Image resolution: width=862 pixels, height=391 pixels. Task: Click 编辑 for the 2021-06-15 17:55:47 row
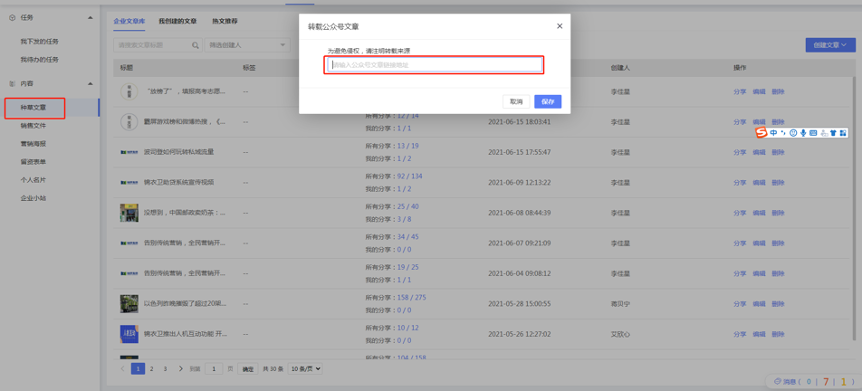click(759, 152)
